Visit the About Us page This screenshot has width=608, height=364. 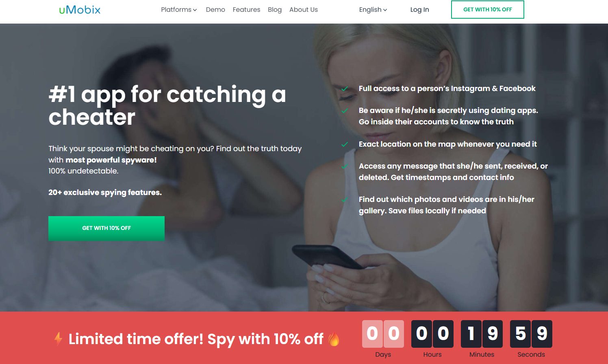(x=304, y=10)
